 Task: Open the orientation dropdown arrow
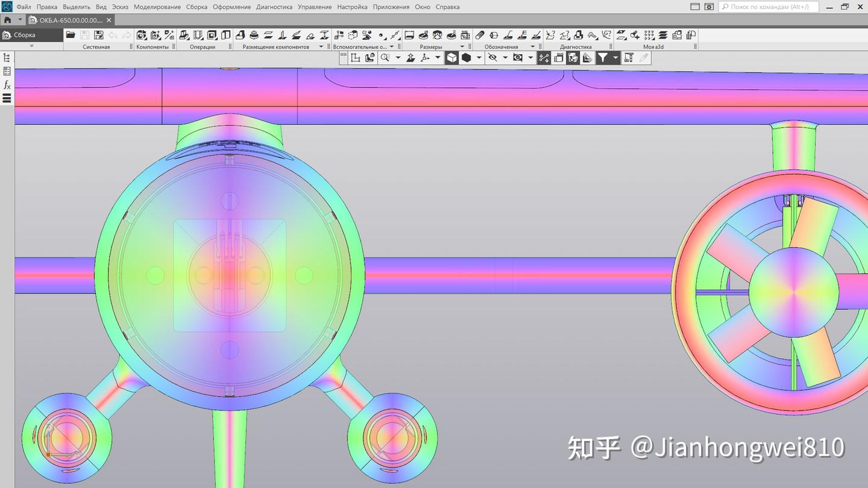[x=436, y=57]
